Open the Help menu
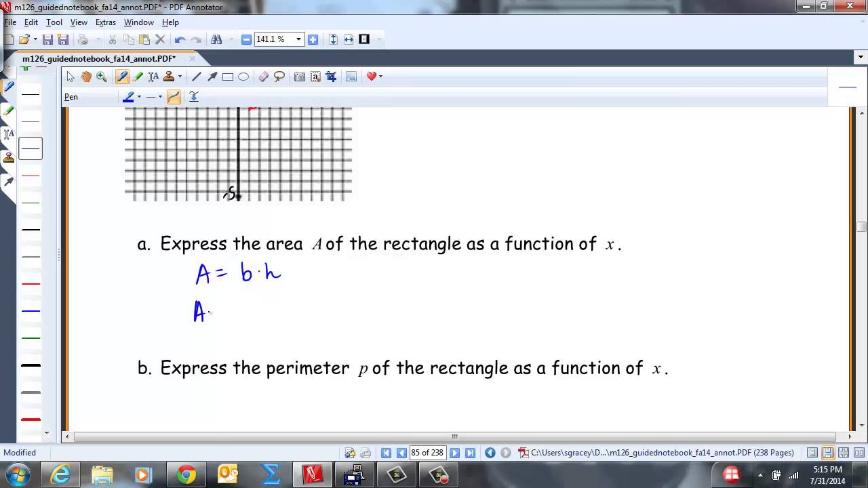This screenshot has height=488, width=868. pyautogui.click(x=170, y=22)
